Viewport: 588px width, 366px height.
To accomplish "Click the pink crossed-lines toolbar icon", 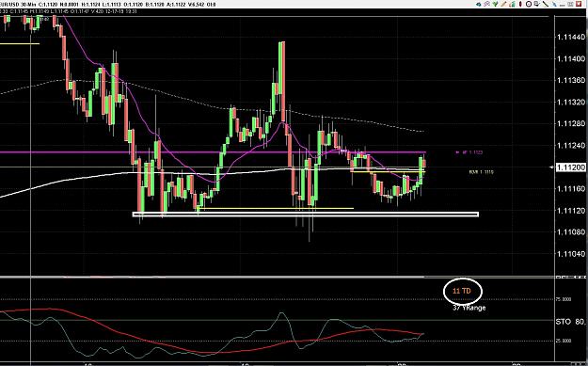I will click(486, 4).
